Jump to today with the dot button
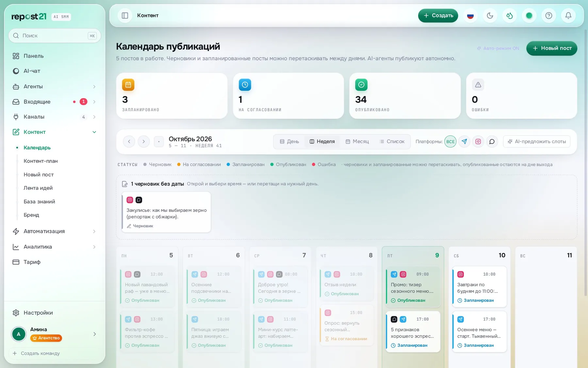588x368 pixels. (159, 141)
